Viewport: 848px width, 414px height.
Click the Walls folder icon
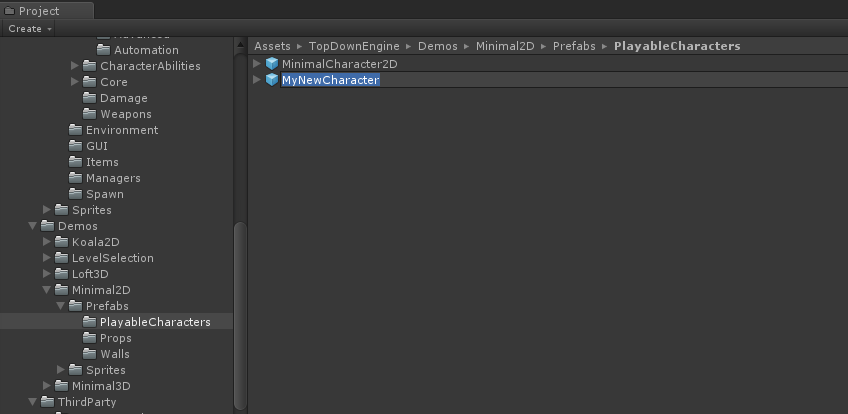pyautogui.click(x=90, y=354)
